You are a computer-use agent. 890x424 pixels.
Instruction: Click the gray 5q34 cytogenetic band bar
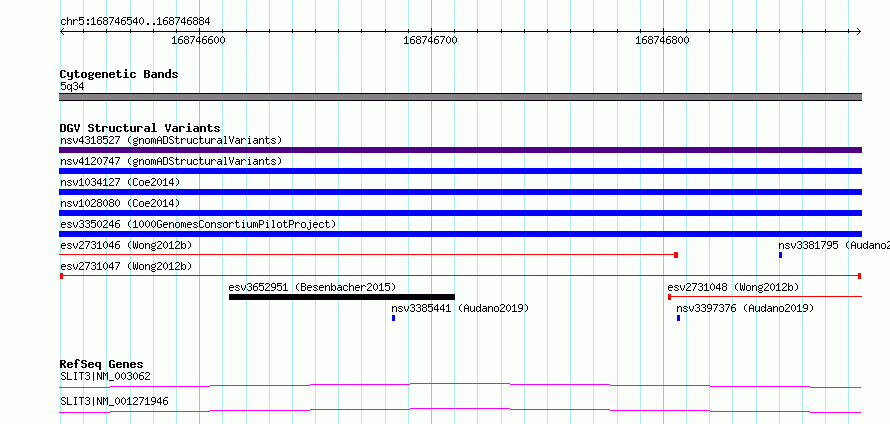coord(460,97)
